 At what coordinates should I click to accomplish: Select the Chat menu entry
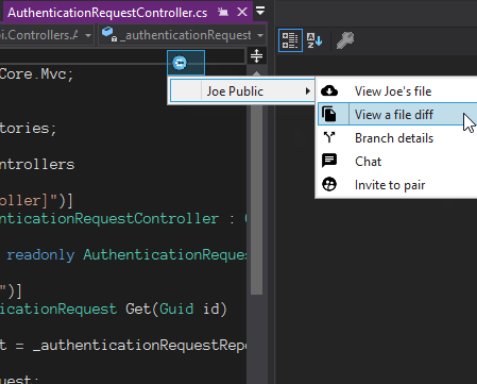pyautogui.click(x=368, y=161)
